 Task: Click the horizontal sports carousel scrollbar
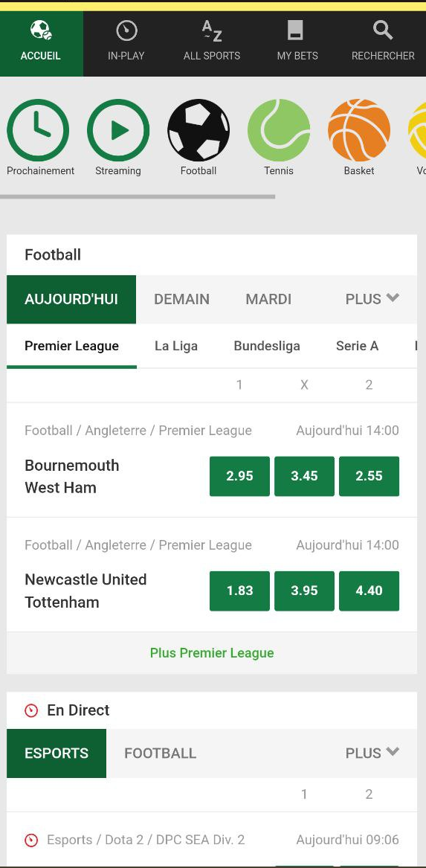[138, 196]
